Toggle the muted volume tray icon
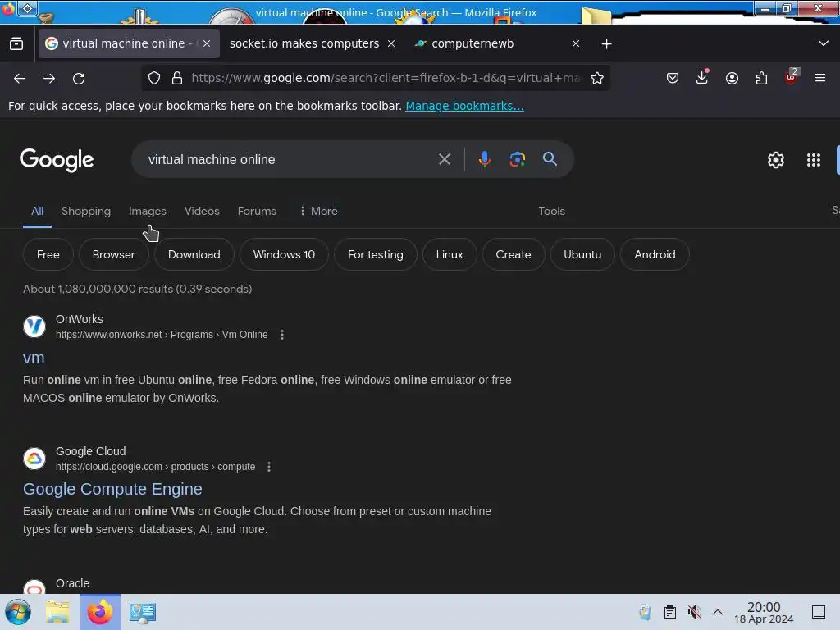The image size is (840, 630). click(x=694, y=612)
